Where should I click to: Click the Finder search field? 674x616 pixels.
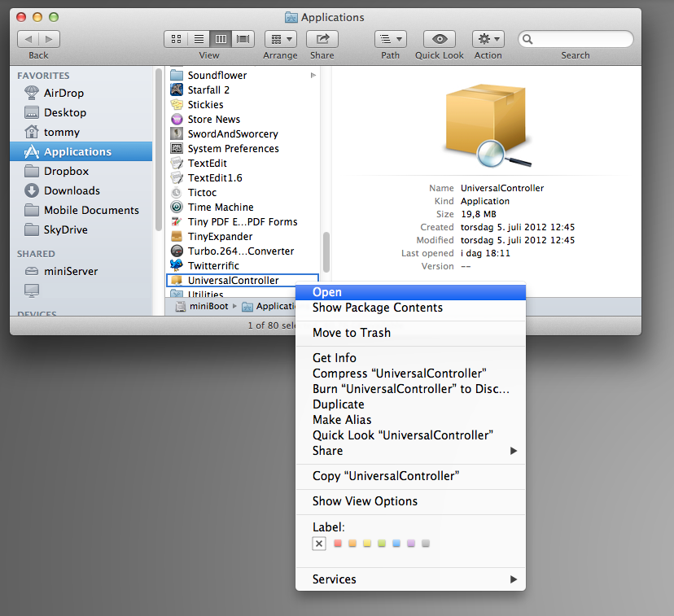(576, 39)
